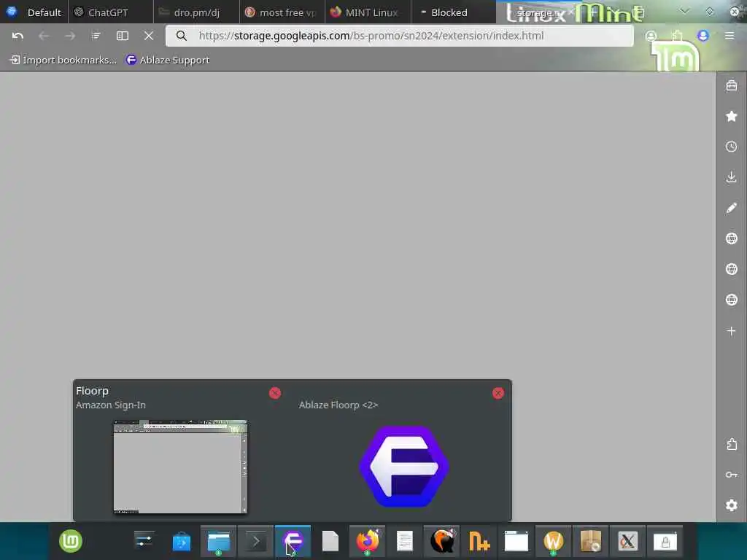This screenshot has height=560, width=747.
Task: Open the hamburger application menu
Action: [729, 36]
